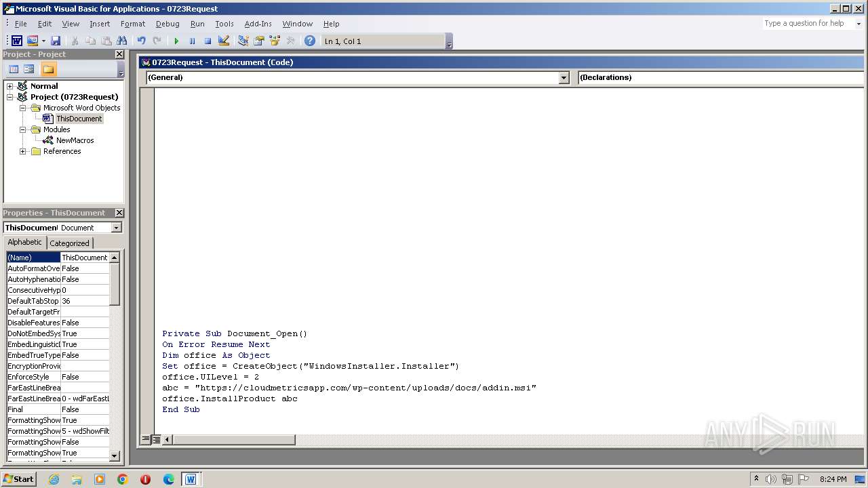Switch to the Categorized properties tab

point(69,243)
